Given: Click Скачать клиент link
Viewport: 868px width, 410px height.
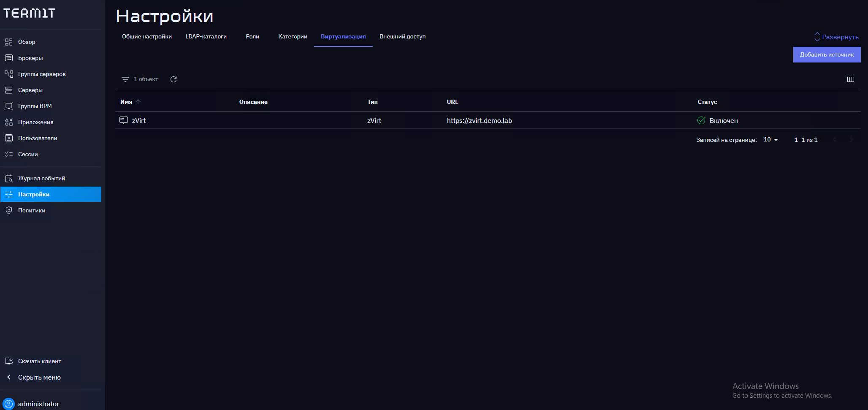Looking at the screenshot, I should [39, 361].
